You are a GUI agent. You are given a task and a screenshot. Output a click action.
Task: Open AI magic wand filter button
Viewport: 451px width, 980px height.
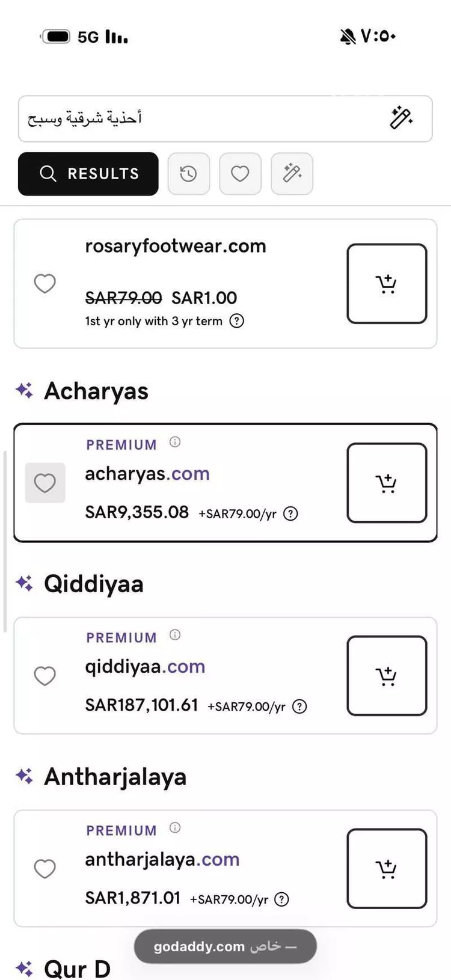tap(292, 174)
